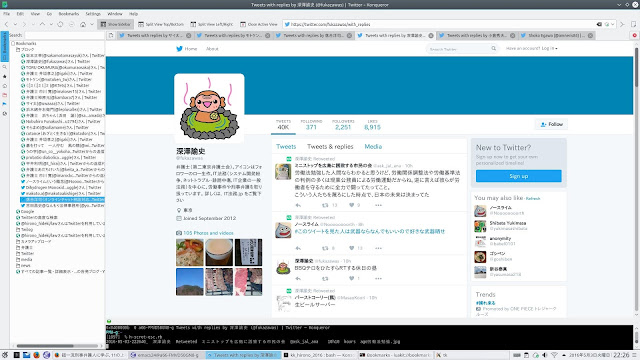The width and height of the screenshot is (640, 360).
Task: Switch to the Tweets tab
Action: [x=286, y=147]
